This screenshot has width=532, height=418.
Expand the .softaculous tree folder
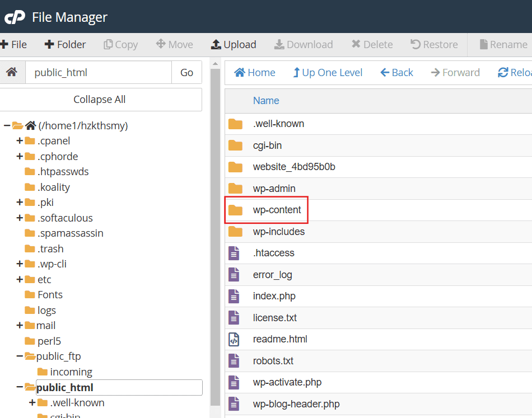tap(20, 218)
